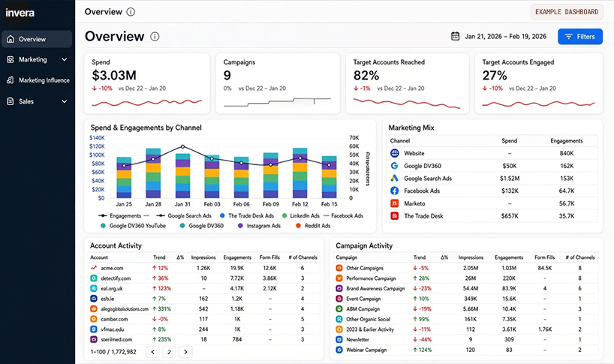This screenshot has height=364, width=614.
Task: Toggle the Google DV360 YouTube legend entry
Action: pyautogui.click(x=133, y=226)
